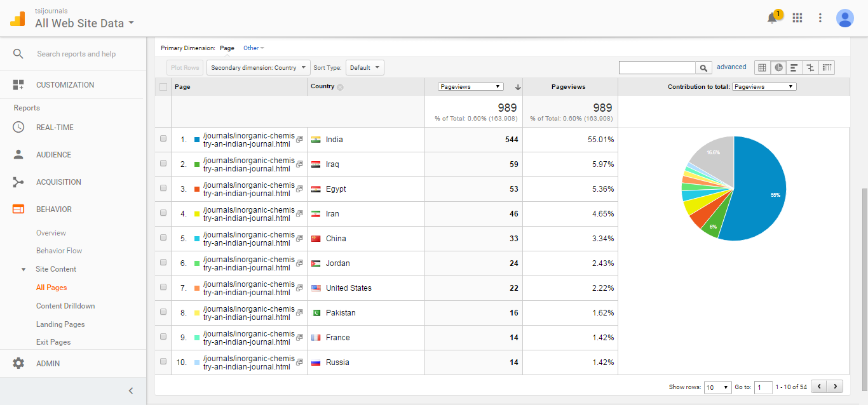Tick the select-all header checkbox
Image resolution: width=868 pixels, height=405 pixels.
coord(163,87)
